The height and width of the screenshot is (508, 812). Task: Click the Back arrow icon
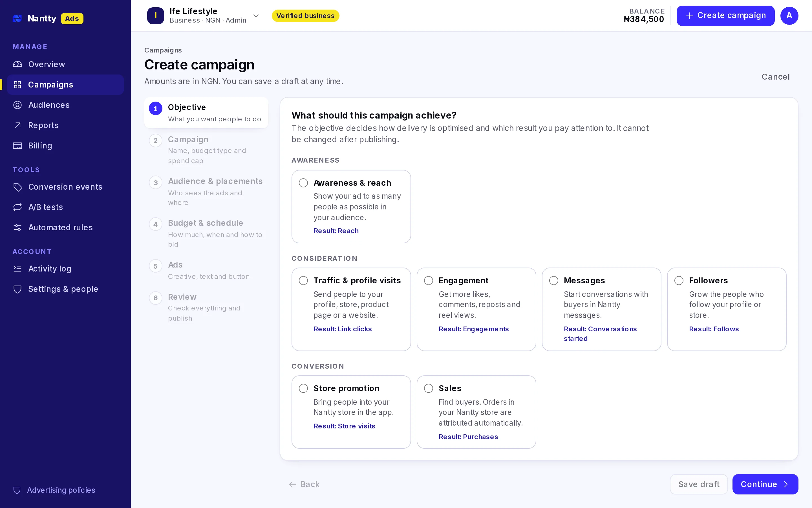point(293,484)
